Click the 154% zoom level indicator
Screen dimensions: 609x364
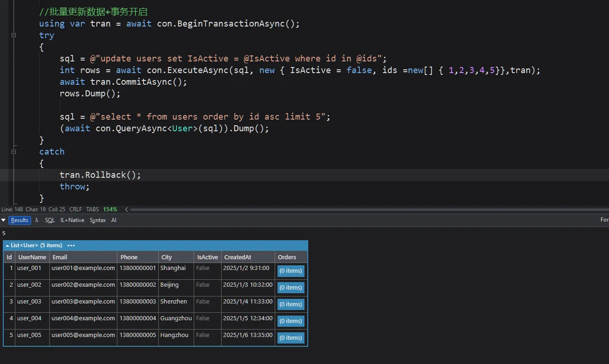(110, 209)
